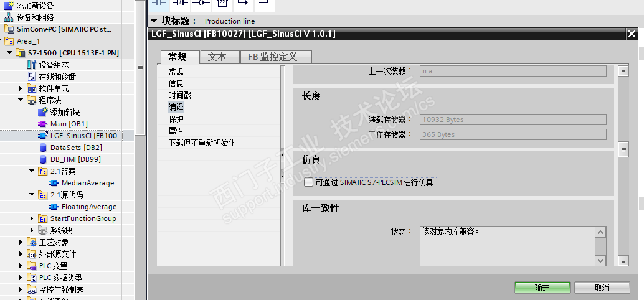Select the LGF_SinusCI [FB100.. tree row
Image resolution: width=644 pixels, height=300 pixels.
click(67, 136)
